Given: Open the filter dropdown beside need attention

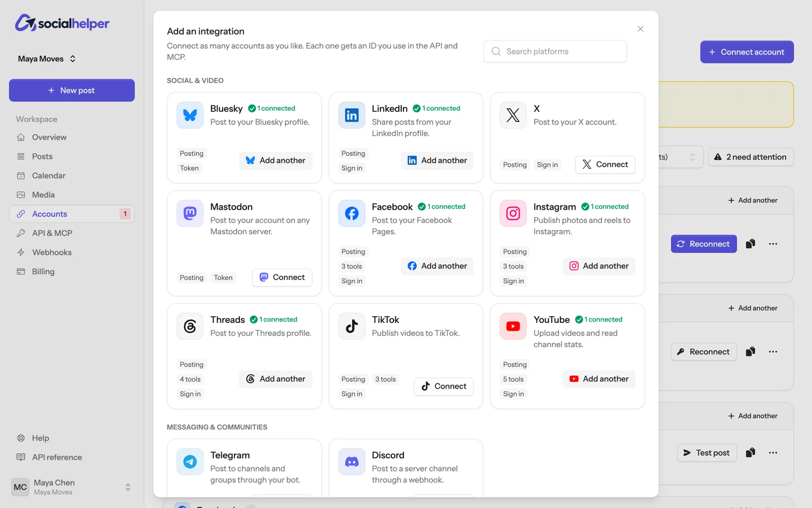Looking at the screenshot, I should click(680, 157).
